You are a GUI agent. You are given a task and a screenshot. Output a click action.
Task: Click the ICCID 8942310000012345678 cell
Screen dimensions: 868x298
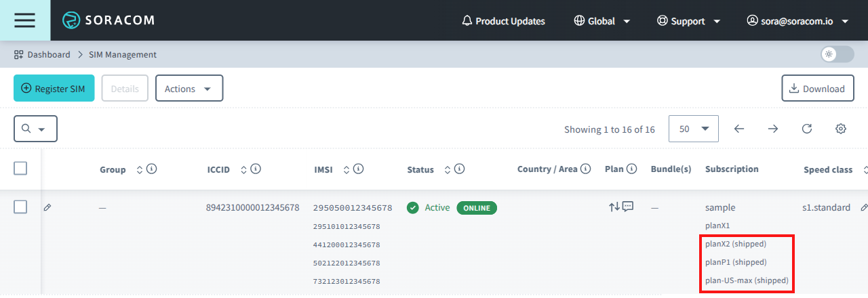[252, 208]
